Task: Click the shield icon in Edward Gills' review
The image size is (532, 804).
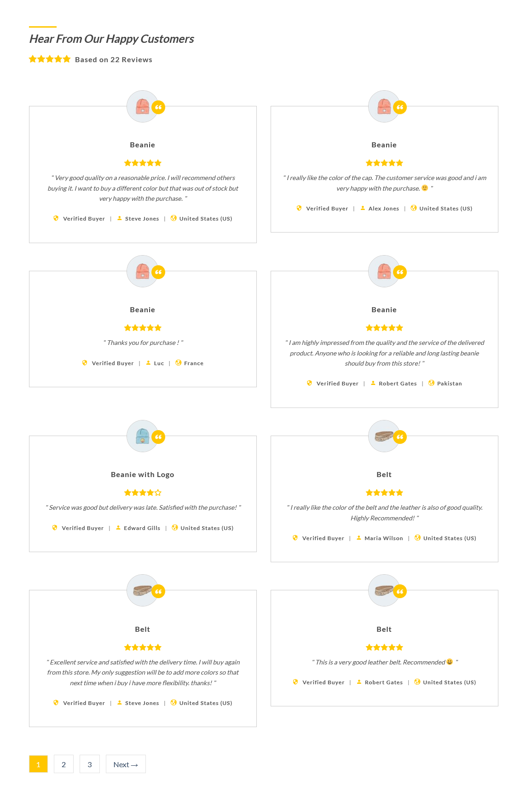Action: 55,528
